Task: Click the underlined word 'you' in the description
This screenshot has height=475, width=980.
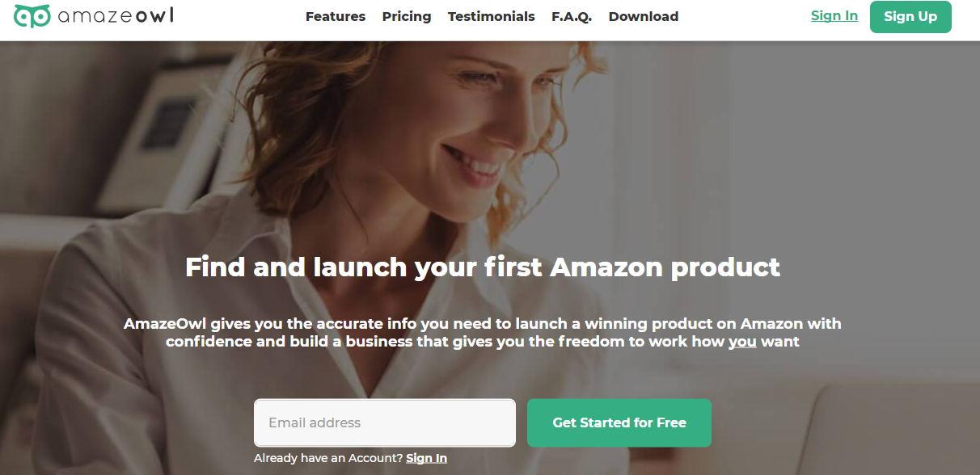Action: (x=742, y=342)
